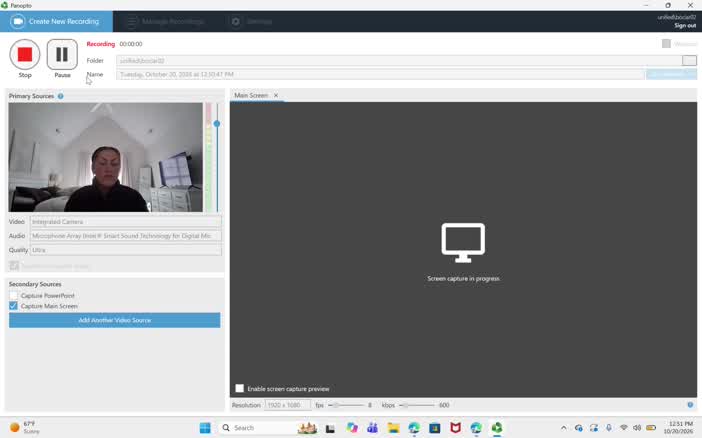Close the Main Screen tab
The image size is (702, 438).
click(x=276, y=95)
